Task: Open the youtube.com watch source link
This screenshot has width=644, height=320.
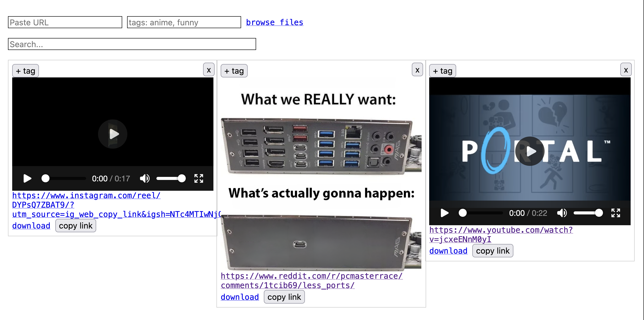Action: pos(501,235)
